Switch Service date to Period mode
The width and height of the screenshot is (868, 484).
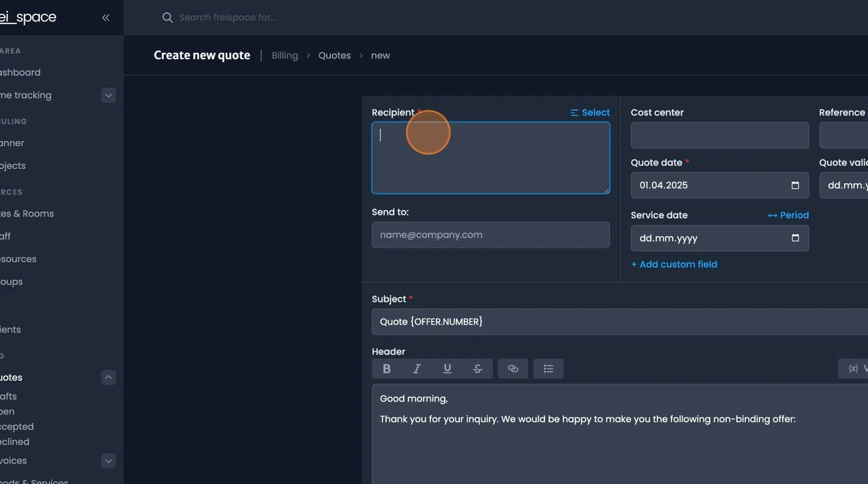point(788,215)
